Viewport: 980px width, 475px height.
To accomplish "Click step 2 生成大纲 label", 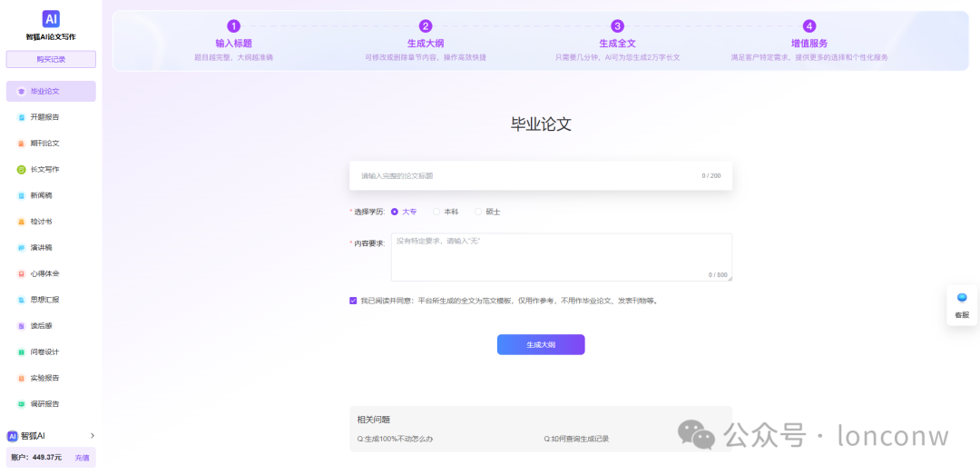I will click(x=426, y=44).
